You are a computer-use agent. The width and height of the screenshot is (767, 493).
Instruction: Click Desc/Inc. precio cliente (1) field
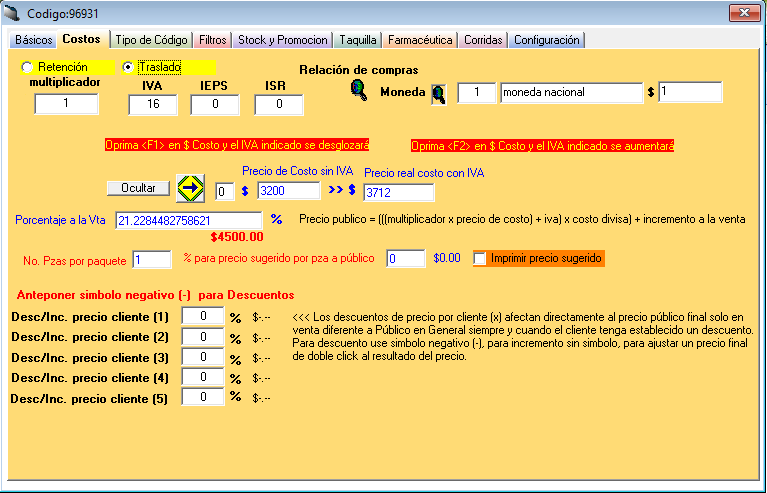tap(202, 316)
